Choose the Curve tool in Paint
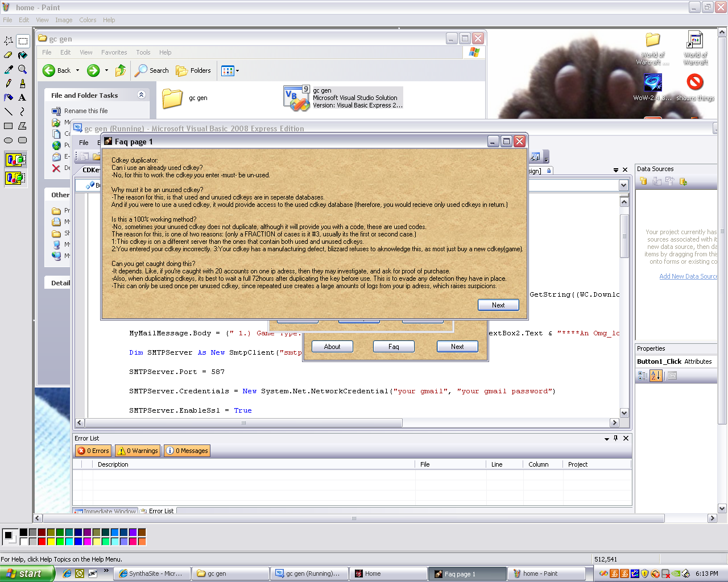The height and width of the screenshot is (582, 728). [23, 112]
